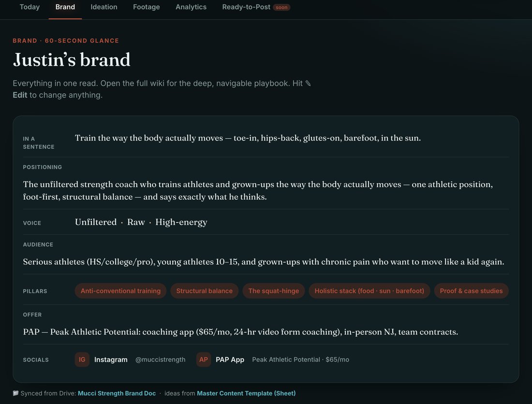Open the Mucci Strength Brand Doc link
The width and height of the screenshot is (532, 404).
(117, 393)
